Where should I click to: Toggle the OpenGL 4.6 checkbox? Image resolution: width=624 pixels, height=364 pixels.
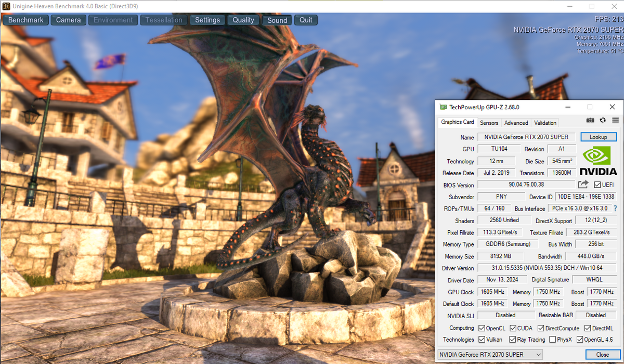pyautogui.click(x=580, y=340)
